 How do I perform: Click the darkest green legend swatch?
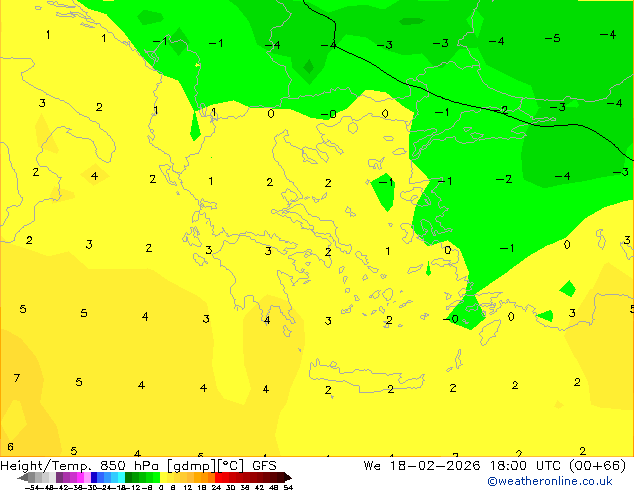(129, 477)
